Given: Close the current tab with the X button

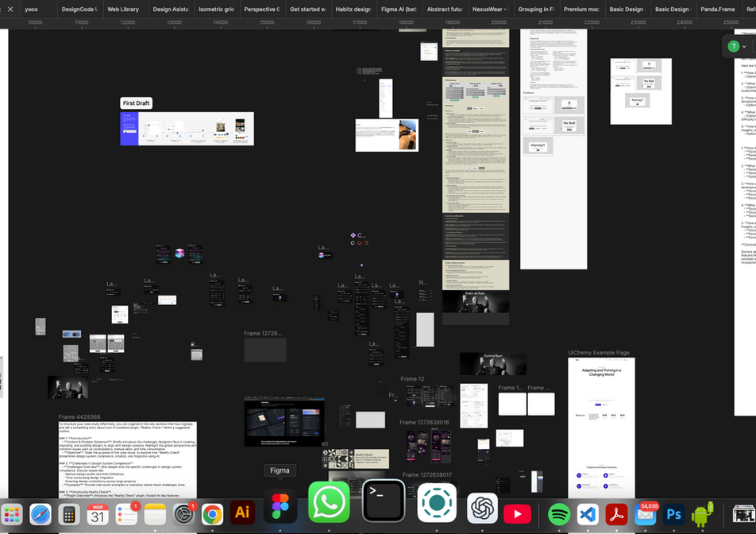Looking at the screenshot, I should pos(10,10).
